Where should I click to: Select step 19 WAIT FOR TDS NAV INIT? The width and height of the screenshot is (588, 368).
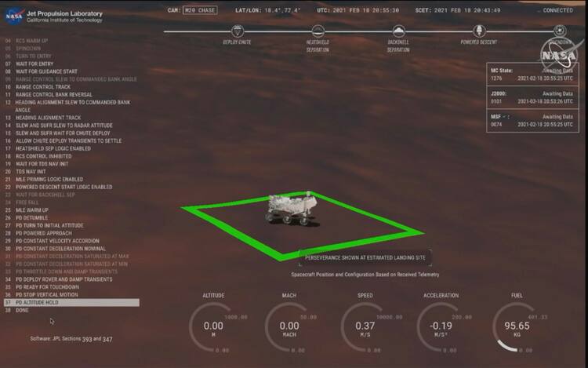click(37, 164)
